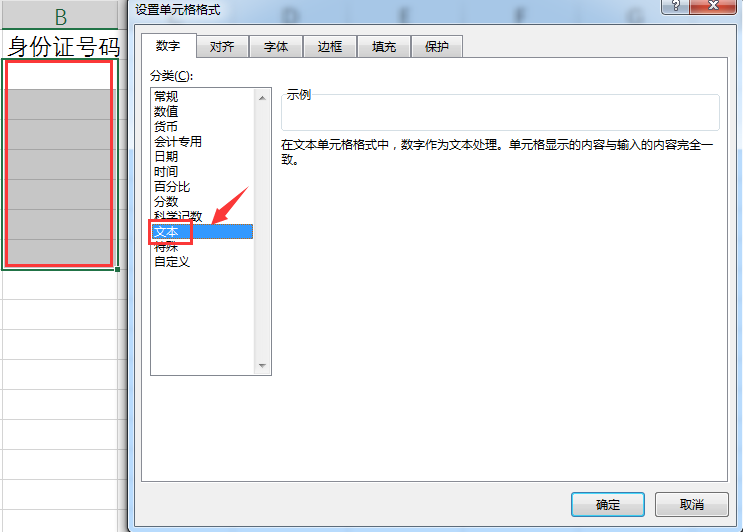Click the help question mark icon
The height and width of the screenshot is (532, 743).
click(x=676, y=6)
